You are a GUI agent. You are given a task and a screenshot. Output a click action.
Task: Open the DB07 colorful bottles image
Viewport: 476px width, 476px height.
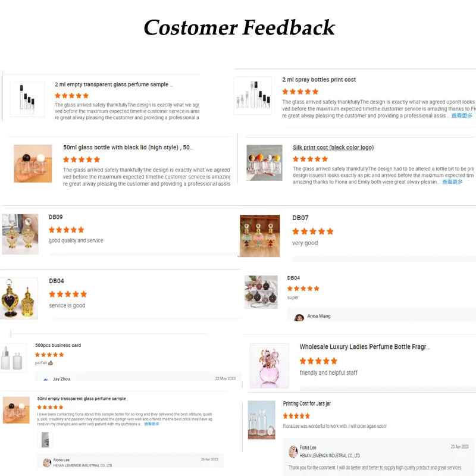(260, 236)
